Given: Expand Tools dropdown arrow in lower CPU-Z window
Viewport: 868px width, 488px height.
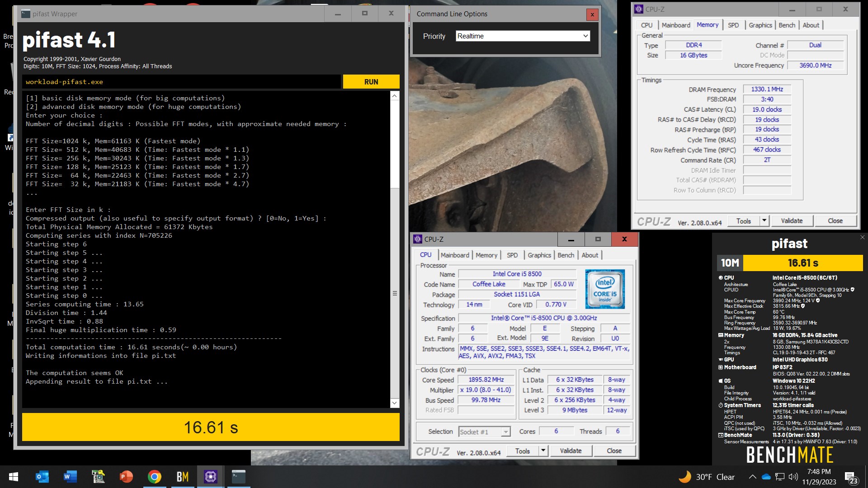Looking at the screenshot, I should (x=543, y=451).
